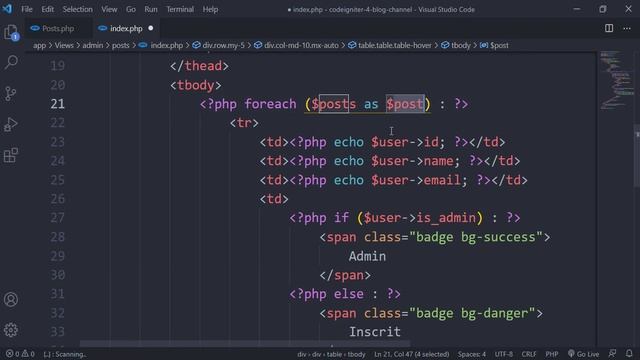Open cursor position Ln 21, Col 47
This screenshot has width=640, height=360.
point(411,354)
